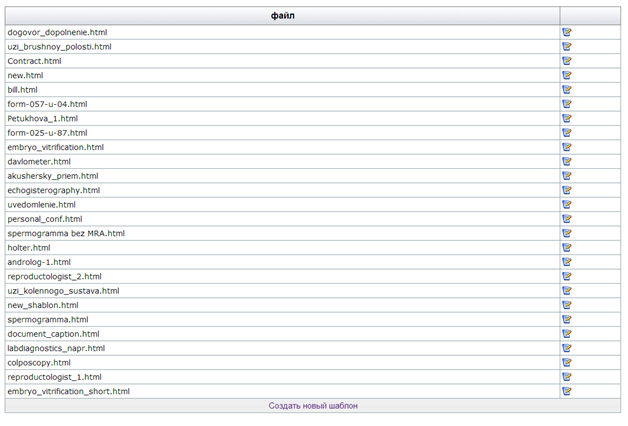Click edit icon for dogovor_dopolnenie.html
This screenshot has height=426, width=628.
567,32
